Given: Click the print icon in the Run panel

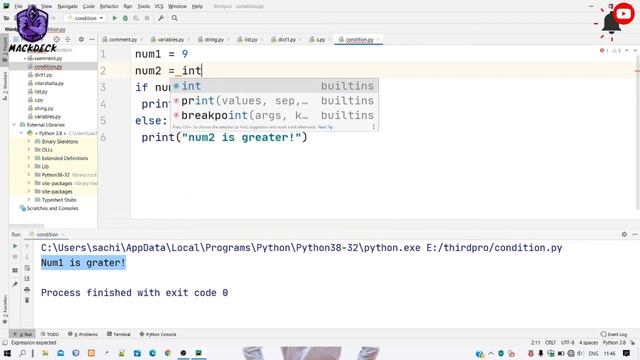Looking at the screenshot, I should click(x=27, y=289).
